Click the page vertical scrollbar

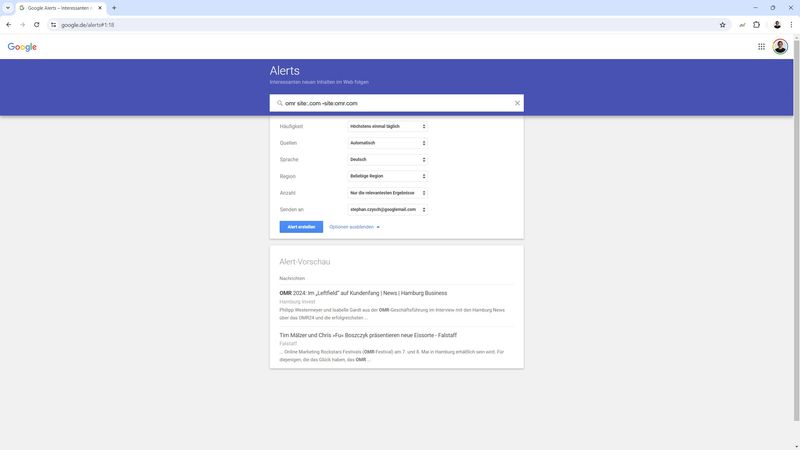tap(796, 230)
